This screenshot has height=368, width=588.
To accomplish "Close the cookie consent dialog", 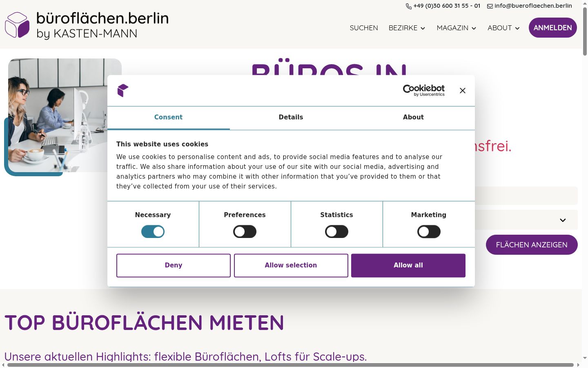I will pos(462,91).
